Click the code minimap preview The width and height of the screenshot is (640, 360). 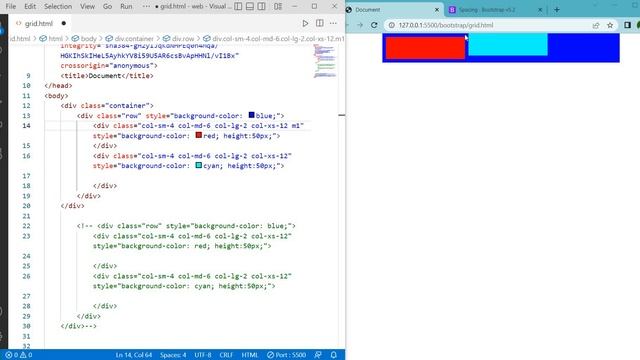click(x=324, y=61)
